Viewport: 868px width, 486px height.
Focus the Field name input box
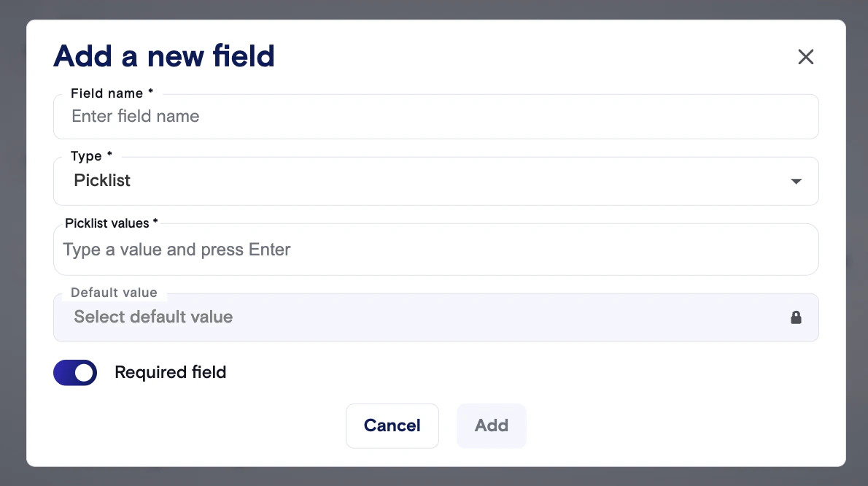(x=435, y=117)
